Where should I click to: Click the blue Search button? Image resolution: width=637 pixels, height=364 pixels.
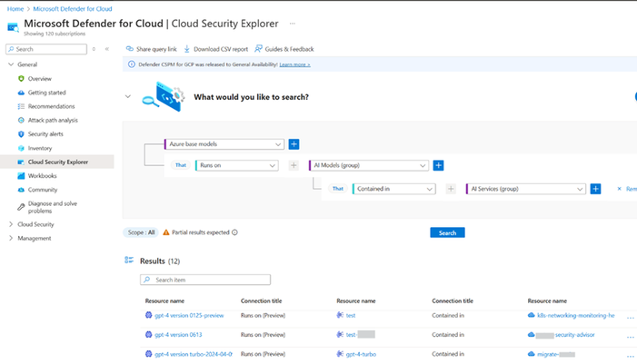(x=447, y=232)
